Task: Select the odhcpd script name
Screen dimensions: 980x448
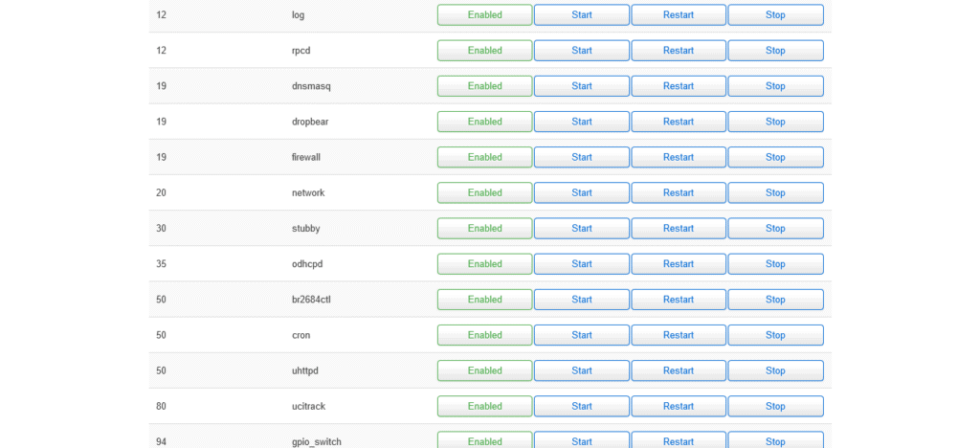Action: (307, 264)
